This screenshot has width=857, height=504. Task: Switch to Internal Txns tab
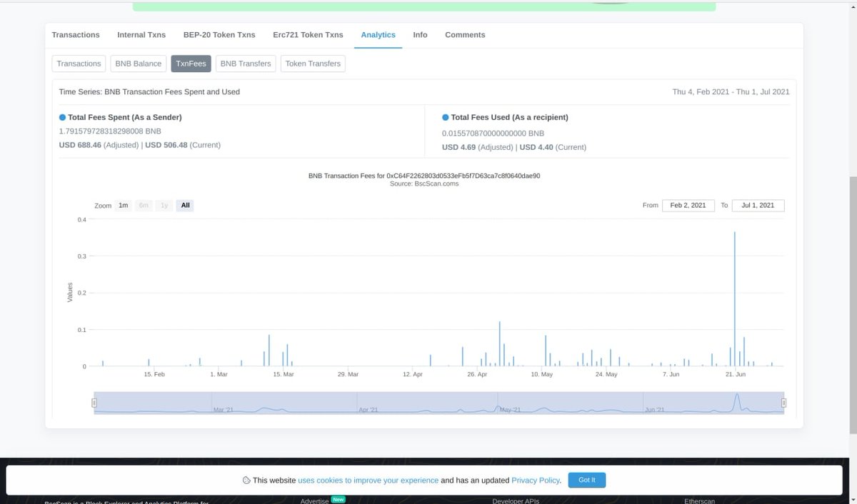[x=141, y=35]
